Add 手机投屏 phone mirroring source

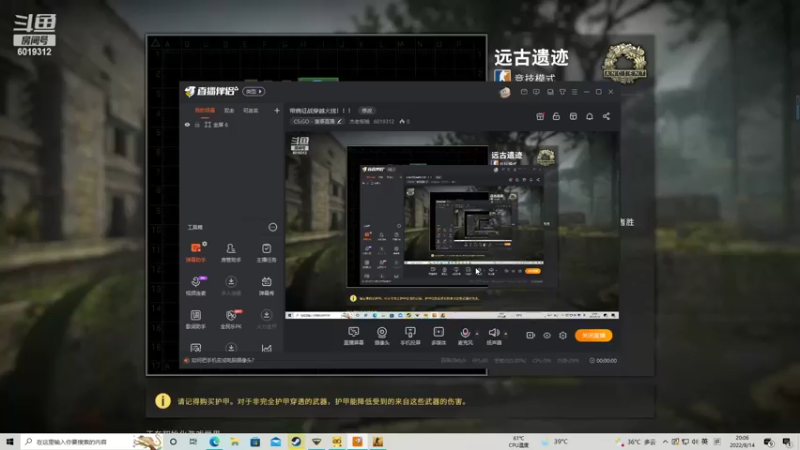[410, 336]
